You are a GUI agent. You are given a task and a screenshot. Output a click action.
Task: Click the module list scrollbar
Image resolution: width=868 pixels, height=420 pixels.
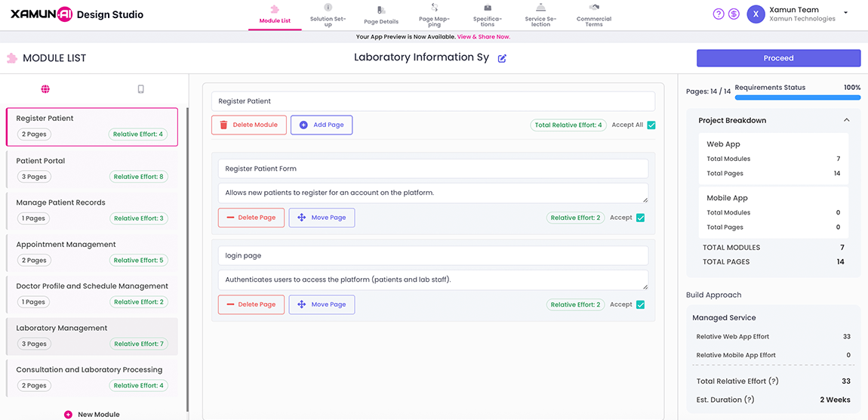pos(188,259)
